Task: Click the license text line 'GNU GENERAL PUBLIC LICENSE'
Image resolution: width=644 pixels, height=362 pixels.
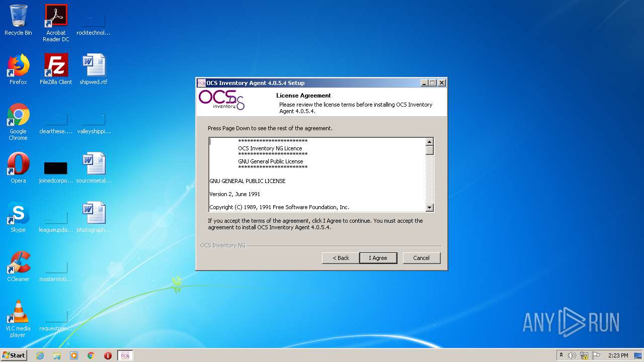Action: (248, 181)
